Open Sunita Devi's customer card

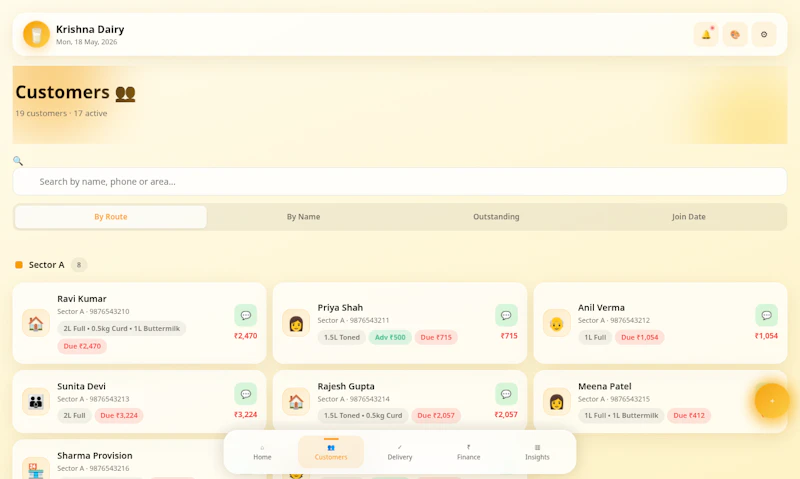[139, 401]
